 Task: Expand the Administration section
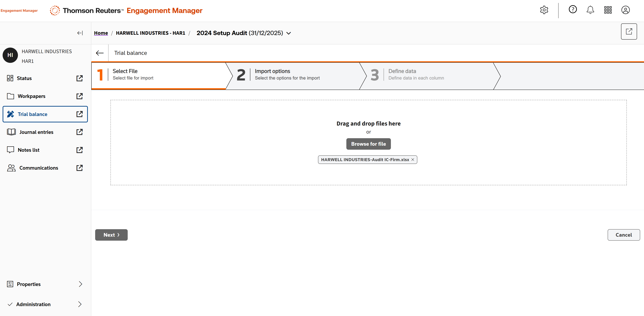coord(80,304)
